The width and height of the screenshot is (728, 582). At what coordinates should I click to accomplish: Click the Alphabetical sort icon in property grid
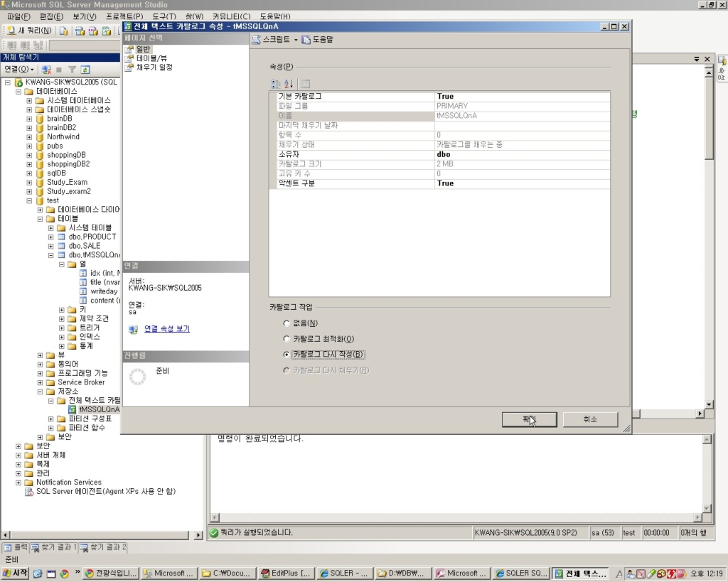(289, 84)
